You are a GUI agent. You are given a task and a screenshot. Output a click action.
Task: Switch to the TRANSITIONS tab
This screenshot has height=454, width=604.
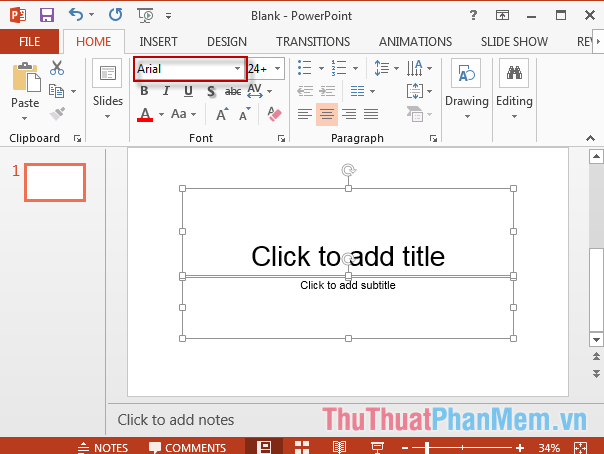pyautogui.click(x=313, y=42)
